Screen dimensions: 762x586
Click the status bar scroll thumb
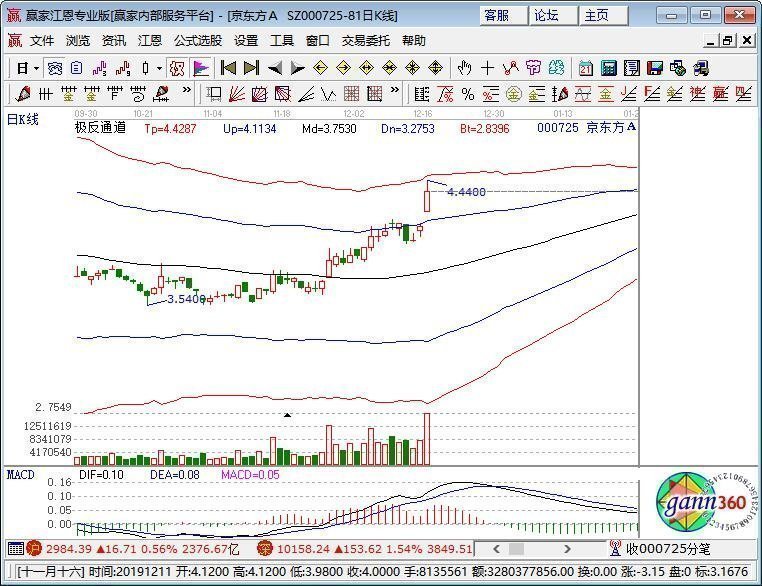(516, 549)
